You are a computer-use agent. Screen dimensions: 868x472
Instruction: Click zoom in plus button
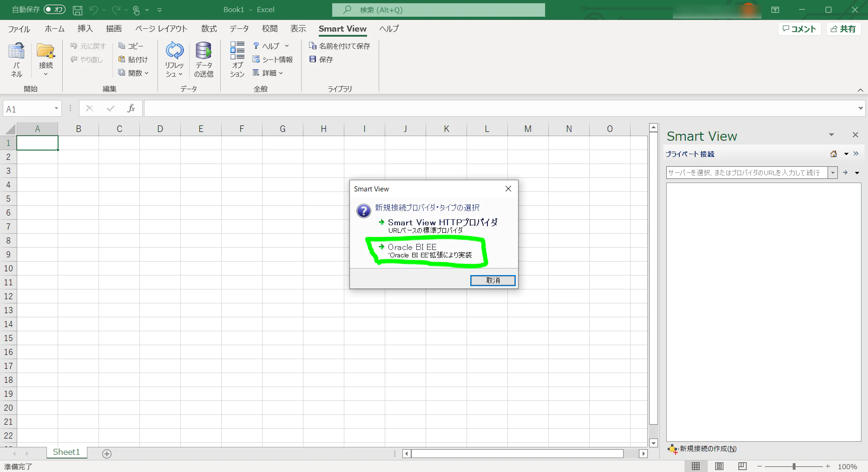828,466
